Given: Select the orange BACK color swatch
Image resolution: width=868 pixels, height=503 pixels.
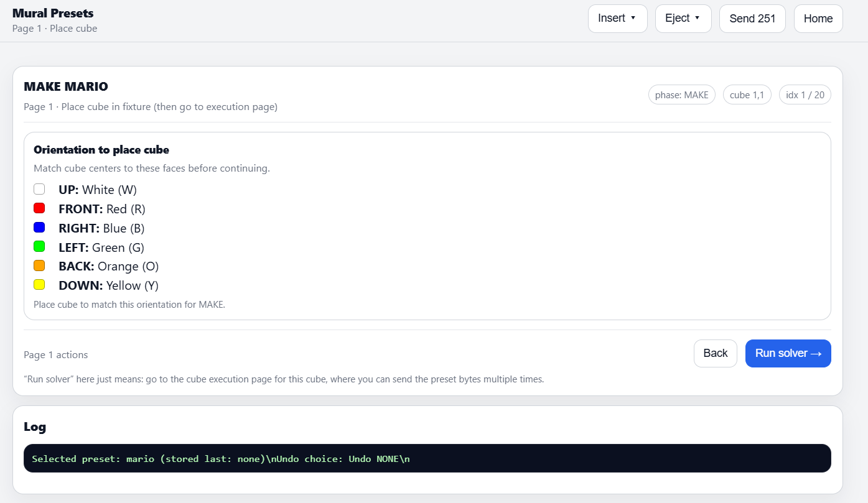Looking at the screenshot, I should click(39, 266).
